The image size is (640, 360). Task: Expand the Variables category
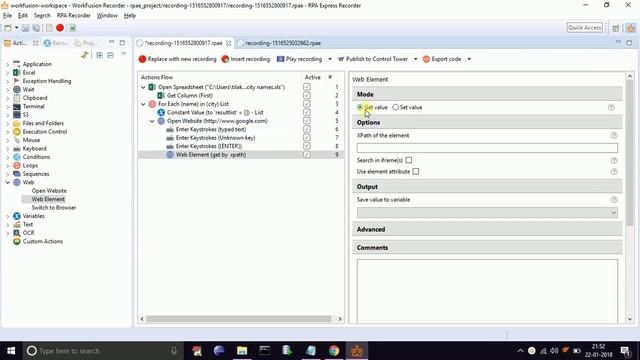(8, 216)
